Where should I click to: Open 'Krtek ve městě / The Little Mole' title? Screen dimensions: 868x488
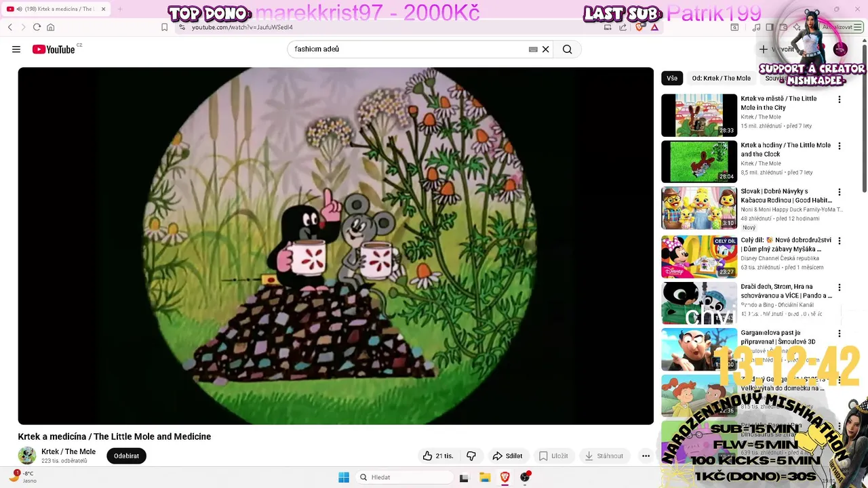point(778,103)
